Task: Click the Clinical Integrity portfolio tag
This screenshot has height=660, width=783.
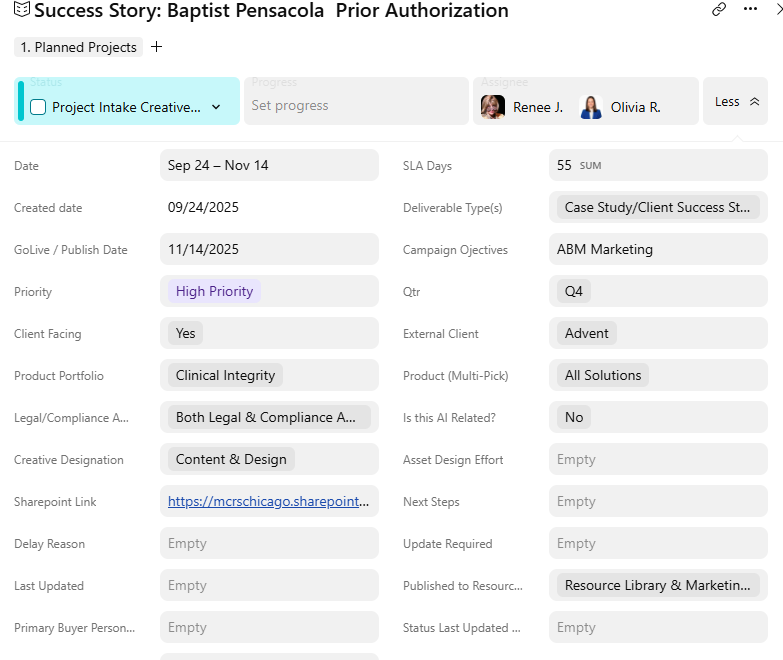Action: (225, 375)
